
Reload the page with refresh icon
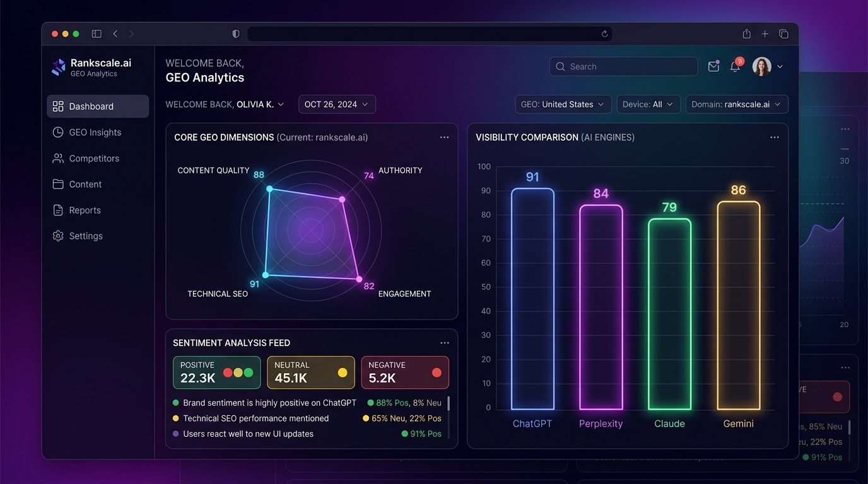click(604, 34)
